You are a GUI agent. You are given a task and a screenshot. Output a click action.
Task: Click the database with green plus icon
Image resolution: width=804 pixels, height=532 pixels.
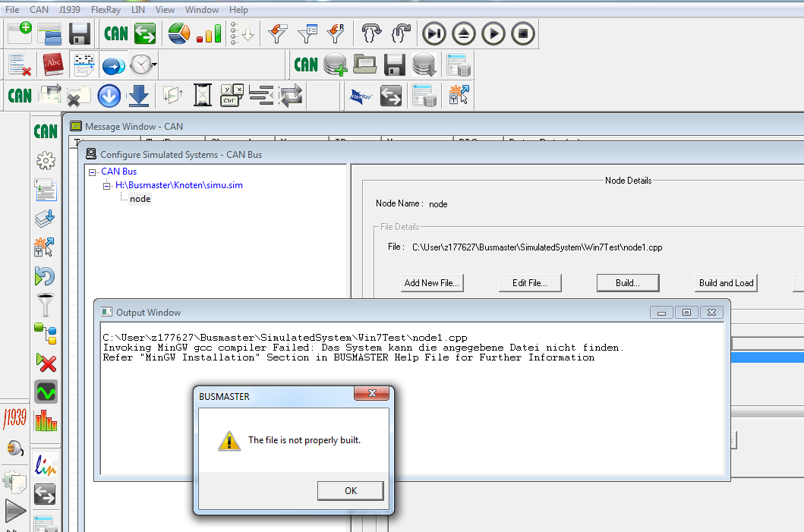pos(336,65)
